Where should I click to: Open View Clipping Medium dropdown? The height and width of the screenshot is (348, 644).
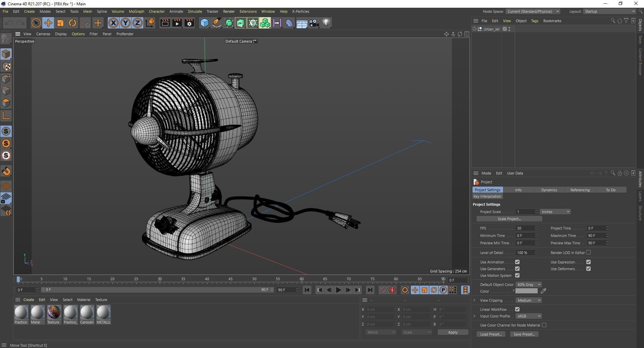tap(529, 300)
